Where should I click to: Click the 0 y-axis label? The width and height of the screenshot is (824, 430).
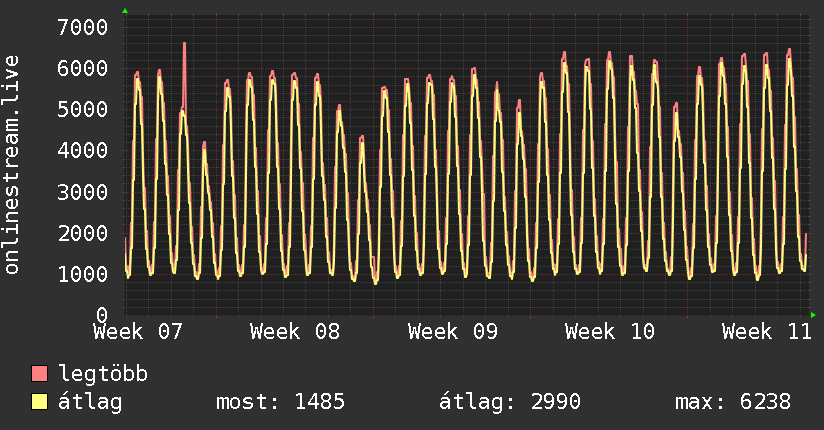pyautogui.click(x=102, y=315)
